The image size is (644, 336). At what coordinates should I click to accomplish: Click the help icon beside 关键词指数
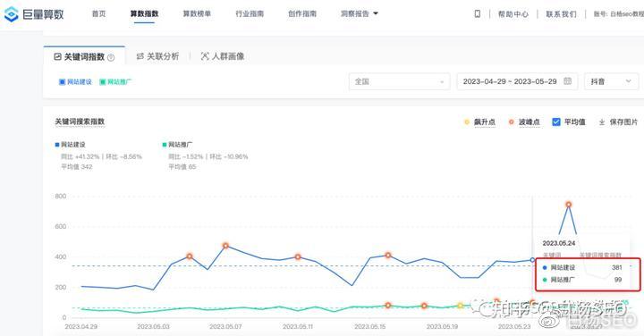[111, 58]
